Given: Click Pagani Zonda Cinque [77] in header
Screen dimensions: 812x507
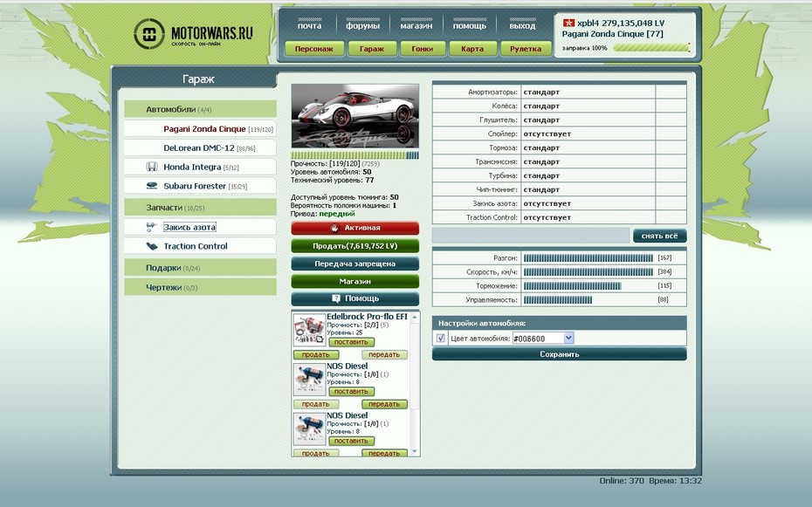Looking at the screenshot, I should [613, 34].
